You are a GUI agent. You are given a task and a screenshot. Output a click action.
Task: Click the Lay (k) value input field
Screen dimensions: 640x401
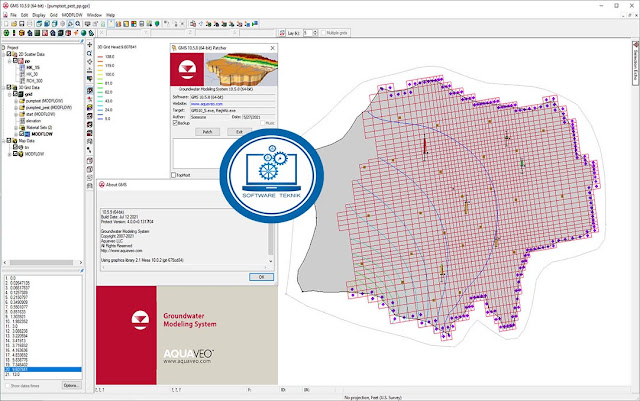(307, 33)
